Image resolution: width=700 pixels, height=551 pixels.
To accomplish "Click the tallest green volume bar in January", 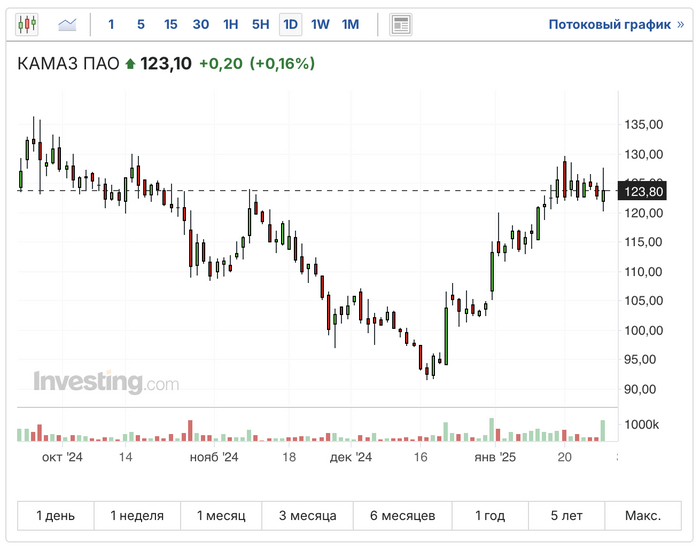I will tap(492, 430).
